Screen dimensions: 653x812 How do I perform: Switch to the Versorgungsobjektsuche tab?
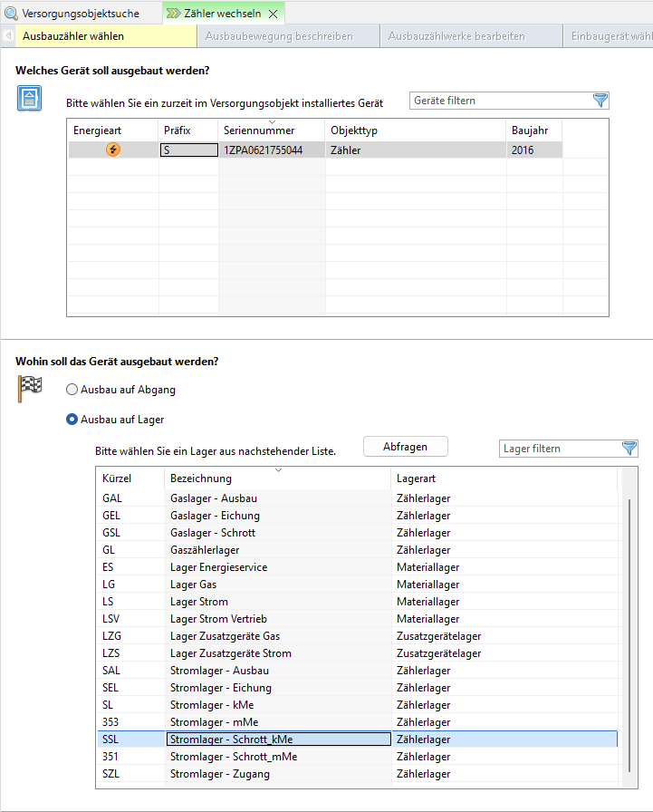pyautogui.click(x=80, y=14)
